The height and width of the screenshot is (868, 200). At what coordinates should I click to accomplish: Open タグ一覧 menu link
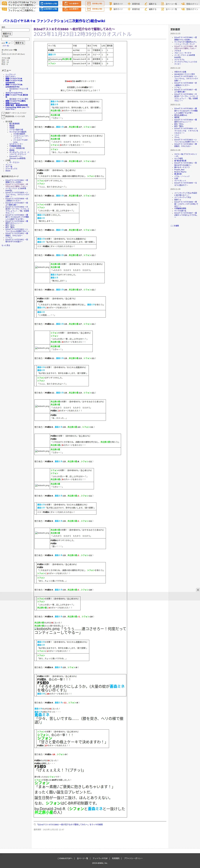tap(9, 166)
